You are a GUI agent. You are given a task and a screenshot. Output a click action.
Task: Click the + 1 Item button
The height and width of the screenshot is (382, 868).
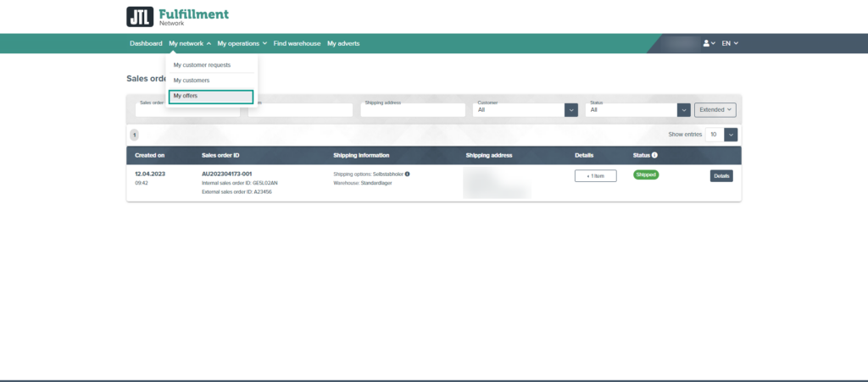click(595, 176)
